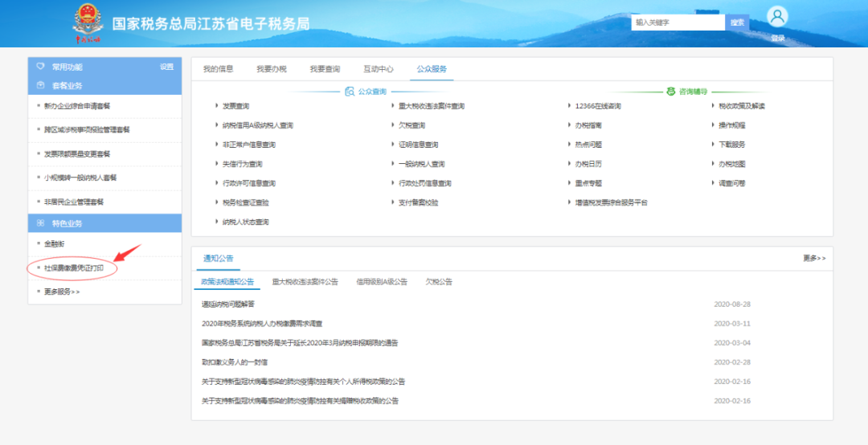
Task: Select the 重大税收违法案件公告 tab
Action: coord(305,282)
